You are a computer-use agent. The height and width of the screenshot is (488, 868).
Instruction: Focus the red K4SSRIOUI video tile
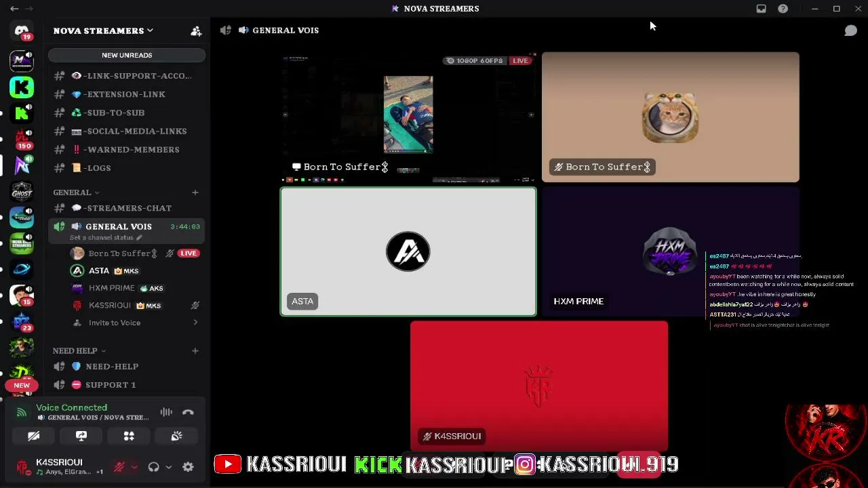tap(539, 386)
